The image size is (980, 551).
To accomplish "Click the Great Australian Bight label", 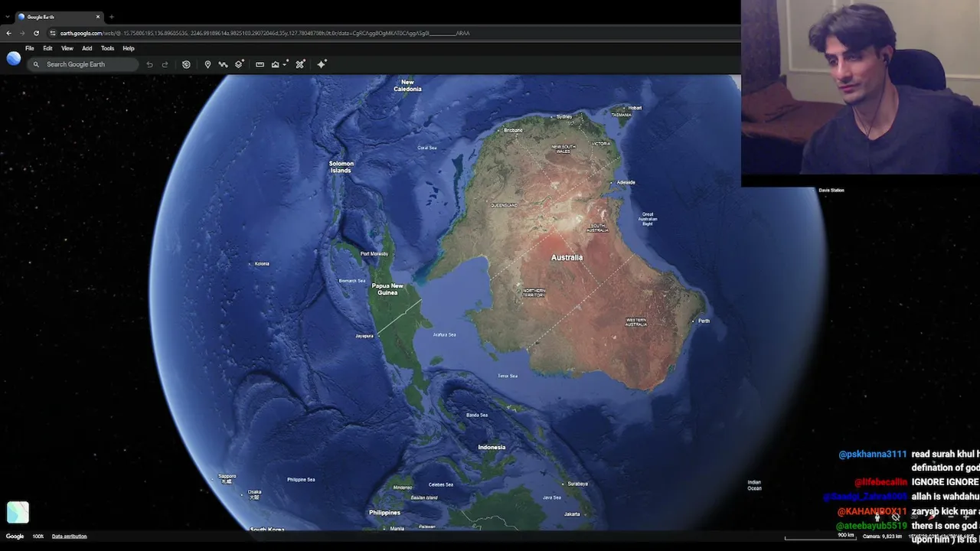I will click(x=648, y=219).
